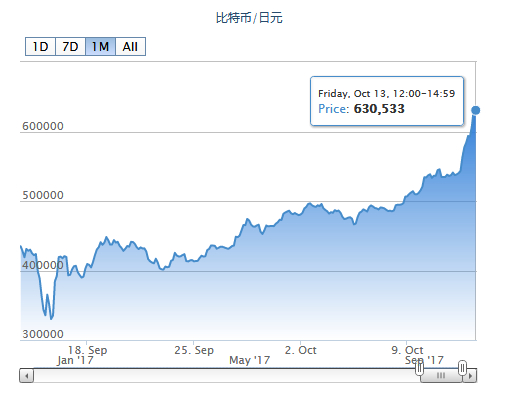Click the empty scrollbar track near May '17
This screenshot has width=507, height=405.
250,376
